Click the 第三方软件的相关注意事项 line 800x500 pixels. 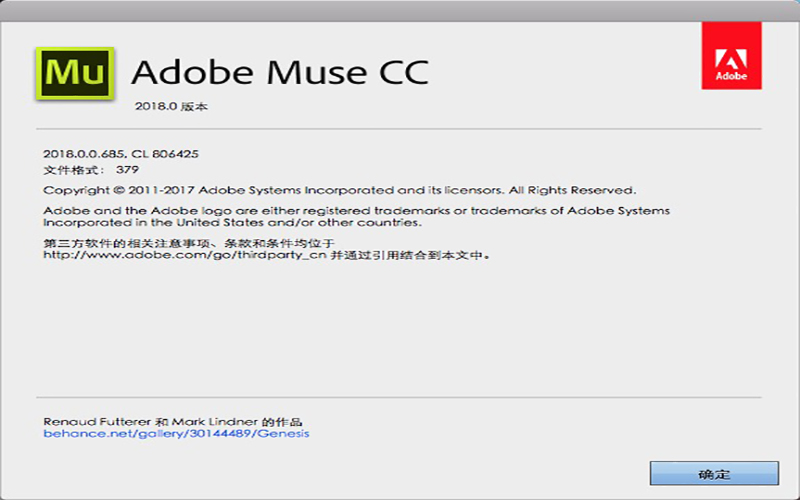pyautogui.click(x=189, y=243)
